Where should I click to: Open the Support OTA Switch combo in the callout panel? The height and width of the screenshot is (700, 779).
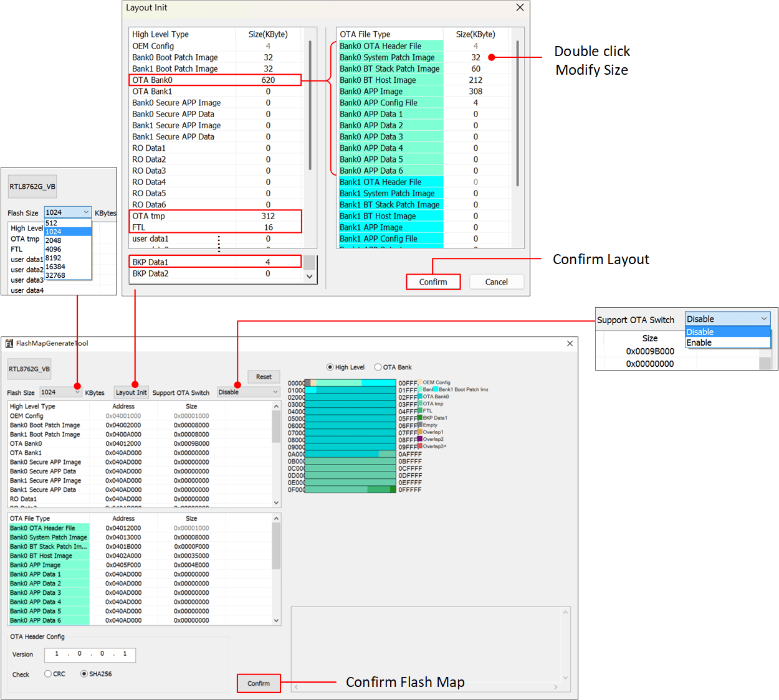click(x=728, y=319)
